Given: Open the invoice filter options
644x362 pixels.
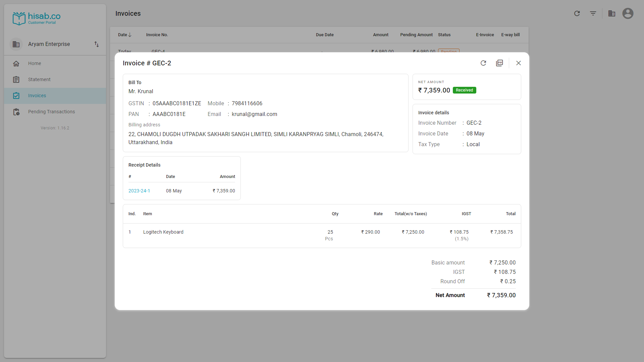Looking at the screenshot, I should point(593,13).
